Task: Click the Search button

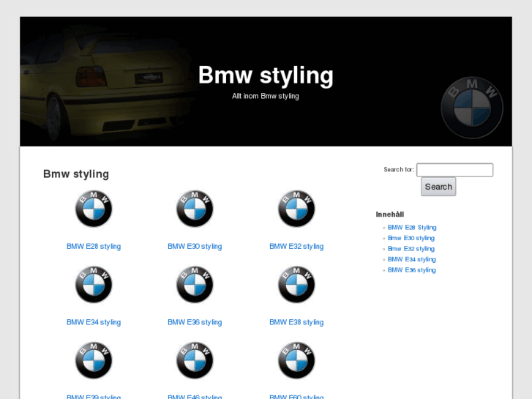Action: pyautogui.click(x=438, y=187)
